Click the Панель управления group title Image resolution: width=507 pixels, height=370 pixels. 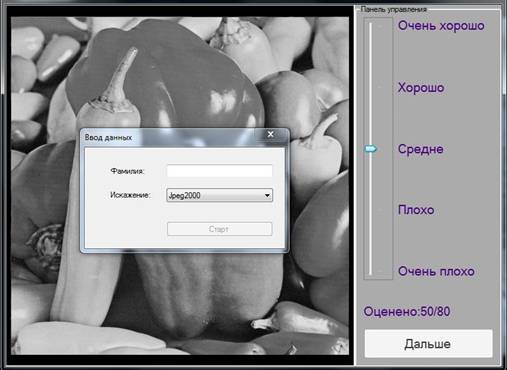(x=394, y=9)
